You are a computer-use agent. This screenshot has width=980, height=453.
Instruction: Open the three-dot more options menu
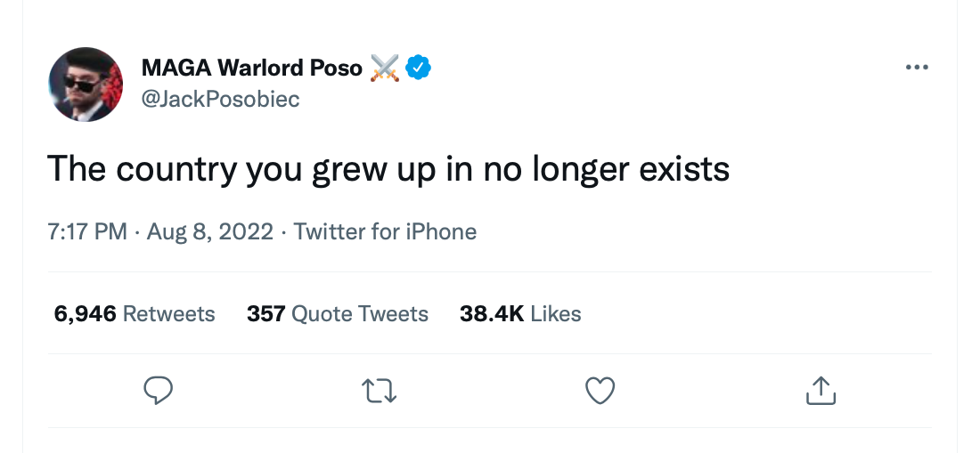coord(917,68)
